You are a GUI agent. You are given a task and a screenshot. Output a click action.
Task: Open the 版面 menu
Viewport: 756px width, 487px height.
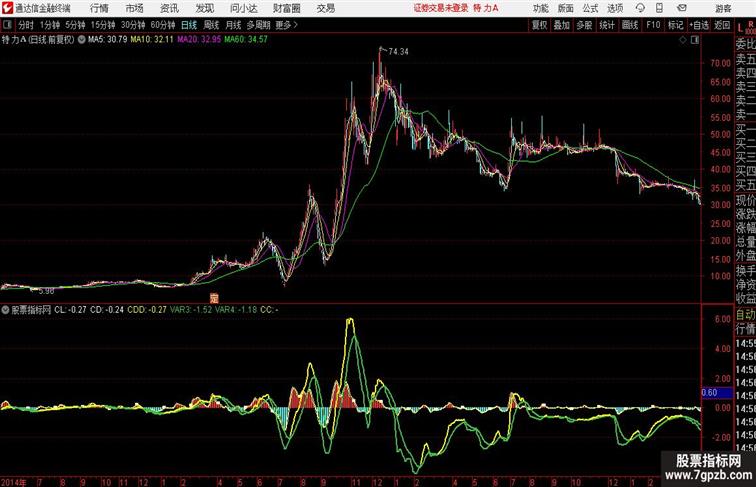point(566,8)
